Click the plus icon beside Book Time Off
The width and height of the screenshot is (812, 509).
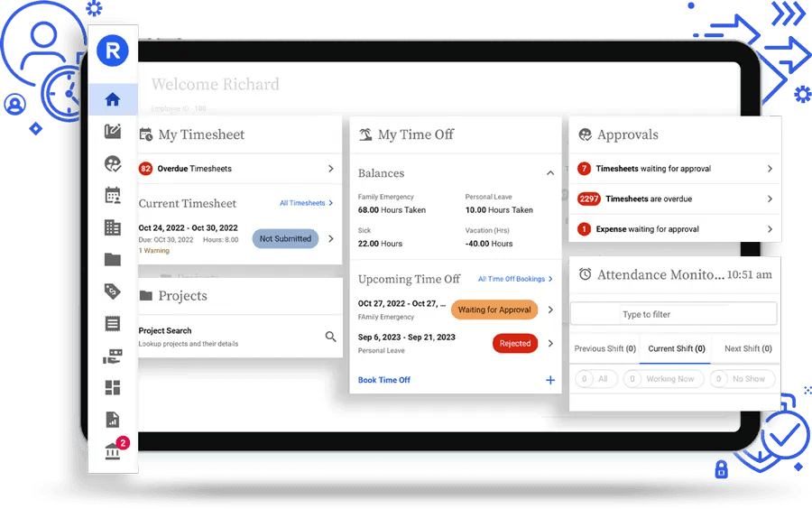(x=550, y=380)
